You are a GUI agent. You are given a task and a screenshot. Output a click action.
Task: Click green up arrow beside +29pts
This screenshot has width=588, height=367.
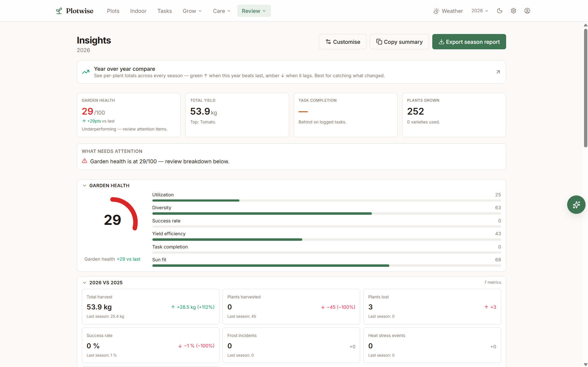(84, 121)
